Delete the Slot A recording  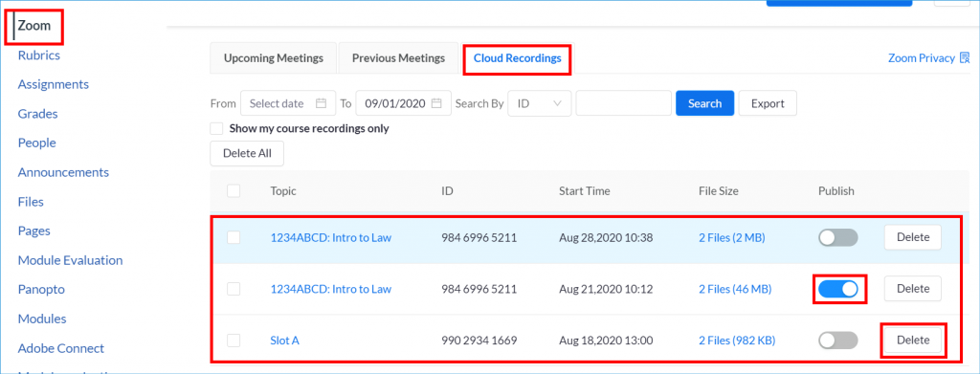coord(912,341)
